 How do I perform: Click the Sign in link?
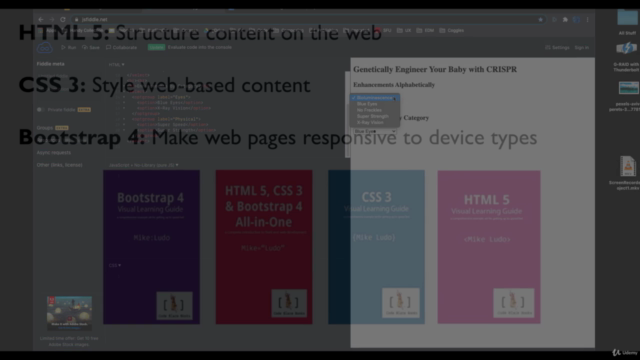(x=582, y=48)
